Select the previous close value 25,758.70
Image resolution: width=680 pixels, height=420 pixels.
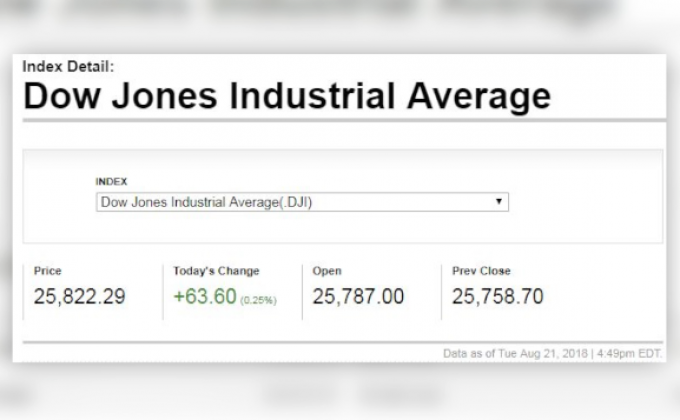498,297
